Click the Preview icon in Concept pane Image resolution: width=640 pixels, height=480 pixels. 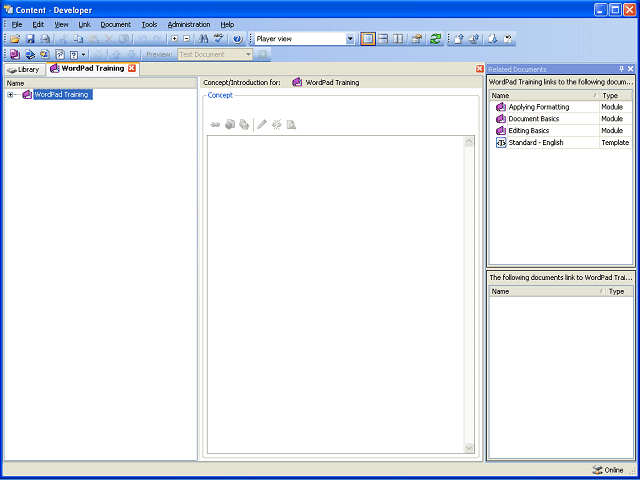291,124
